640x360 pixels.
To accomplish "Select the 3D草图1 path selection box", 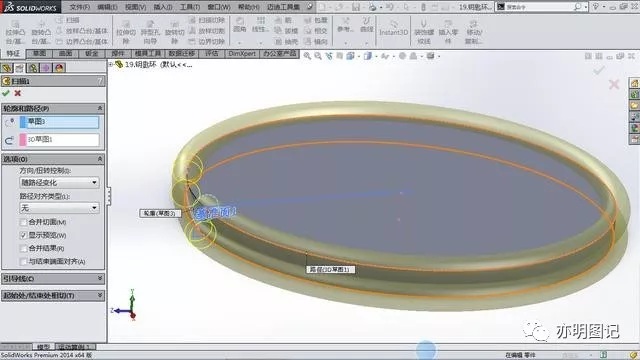I will pos(59,140).
